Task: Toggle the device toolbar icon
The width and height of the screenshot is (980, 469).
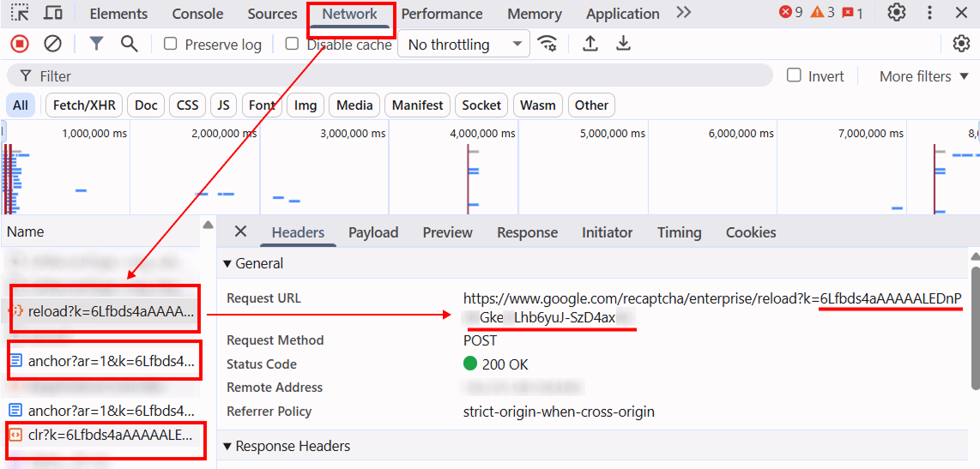Action: click(x=53, y=13)
